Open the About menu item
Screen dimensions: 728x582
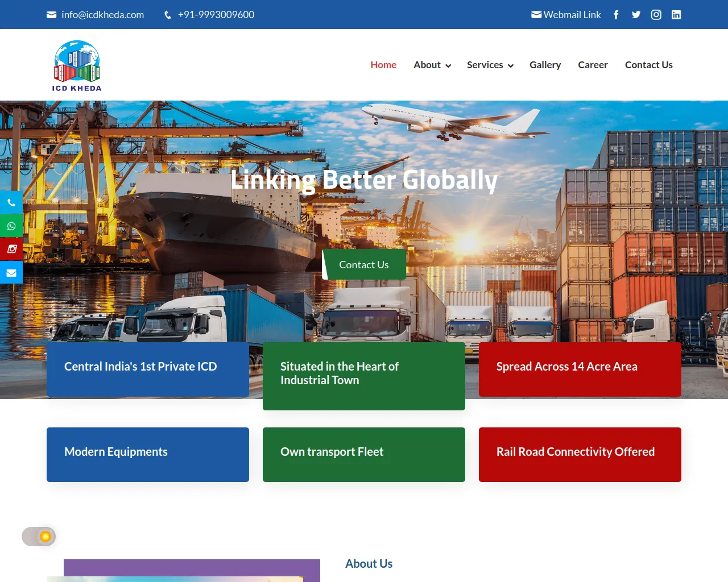click(x=427, y=65)
